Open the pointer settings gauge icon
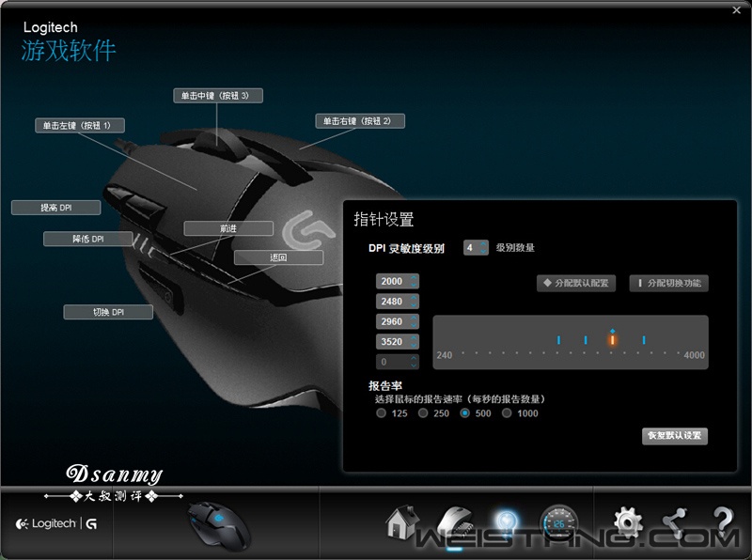 coord(559,522)
